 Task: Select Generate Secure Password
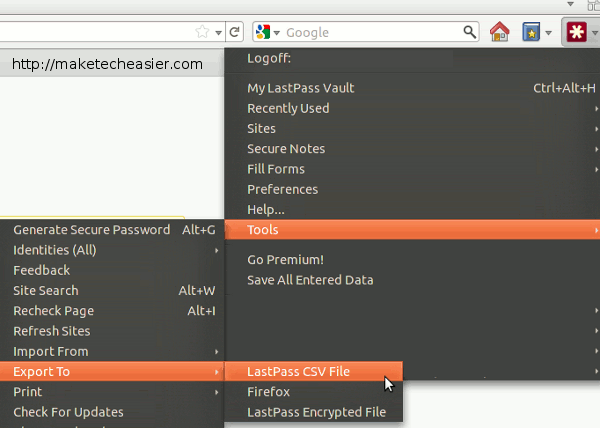(112, 230)
